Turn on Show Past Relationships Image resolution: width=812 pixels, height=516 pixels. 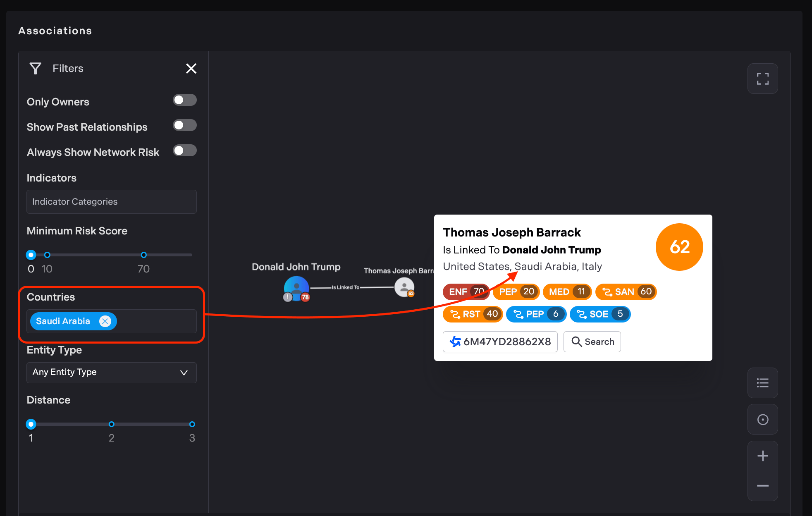pos(184,125)
